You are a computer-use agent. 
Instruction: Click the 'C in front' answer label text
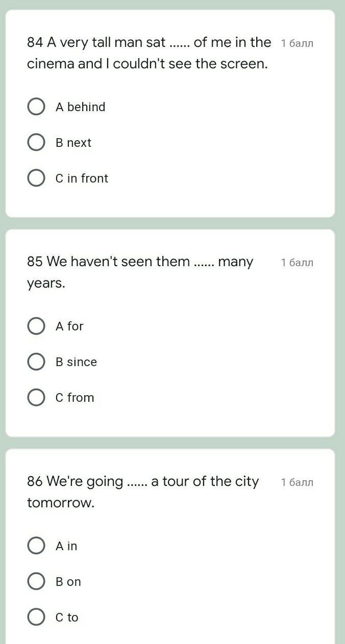82,178
